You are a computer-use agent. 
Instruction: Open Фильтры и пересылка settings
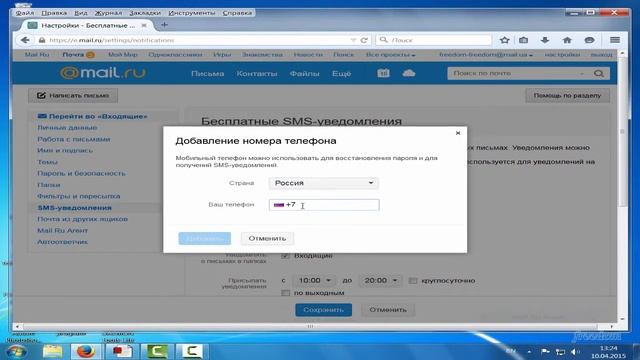[x=79, y=196]
